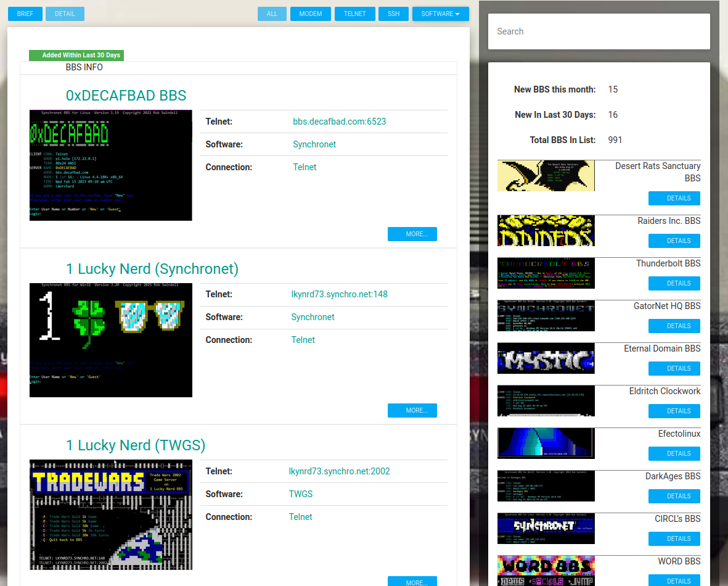Open WORD BBS thumbnail
Image resolution: width=728 pixels, height=586 pixels.
pyautogui.click(x=546, y=571)
